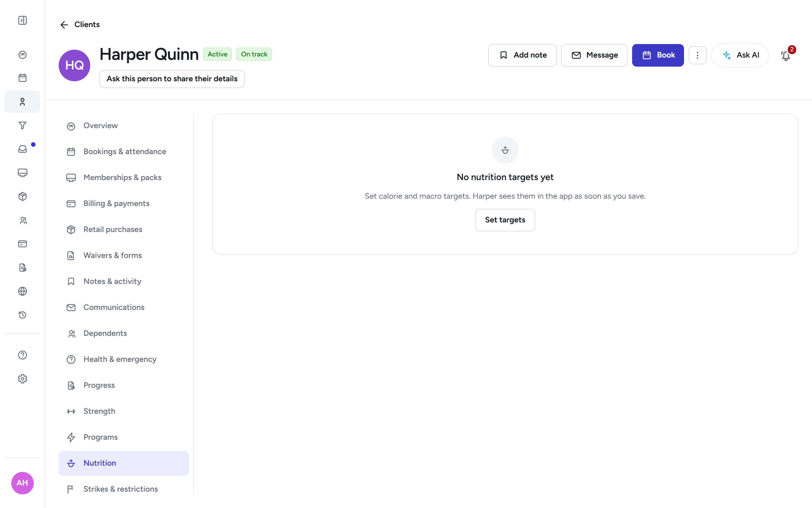Open Billing & payments section
Screen dimensions: 812x508
click(x=124, y=203)
